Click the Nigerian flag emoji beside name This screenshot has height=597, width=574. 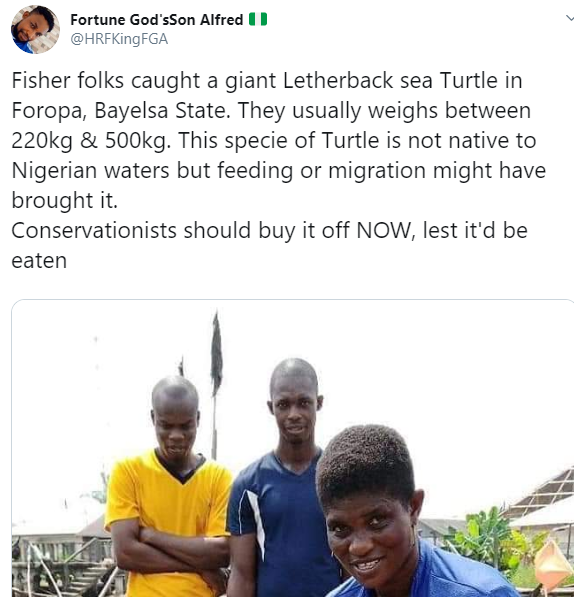pos(258,19)
